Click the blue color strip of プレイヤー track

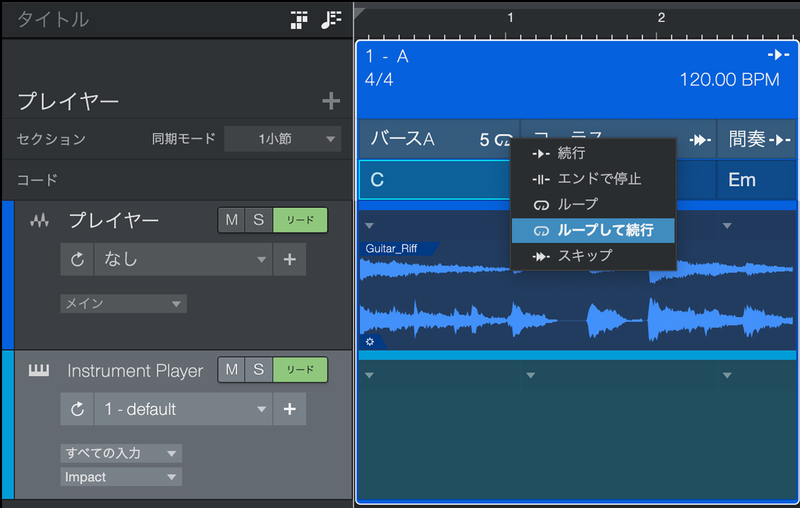pos(8,275)
